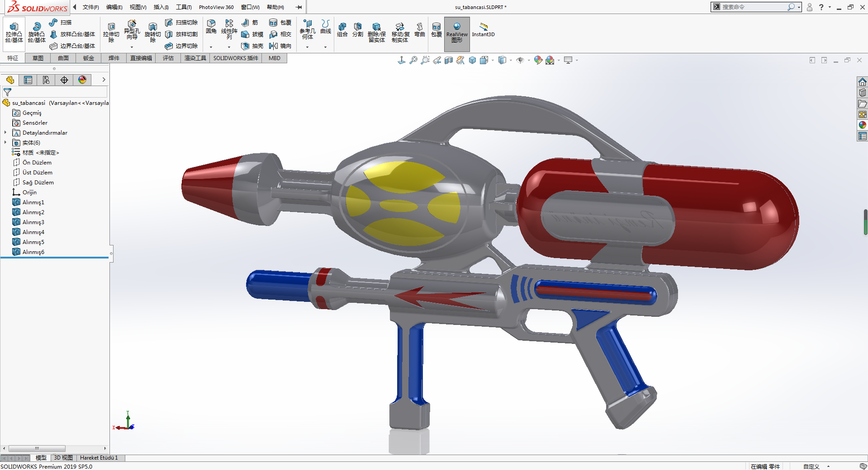The image size is (868, 470).
Task: Click Zoom to Fit in the view toolbar
Action: tap(413, 60)
